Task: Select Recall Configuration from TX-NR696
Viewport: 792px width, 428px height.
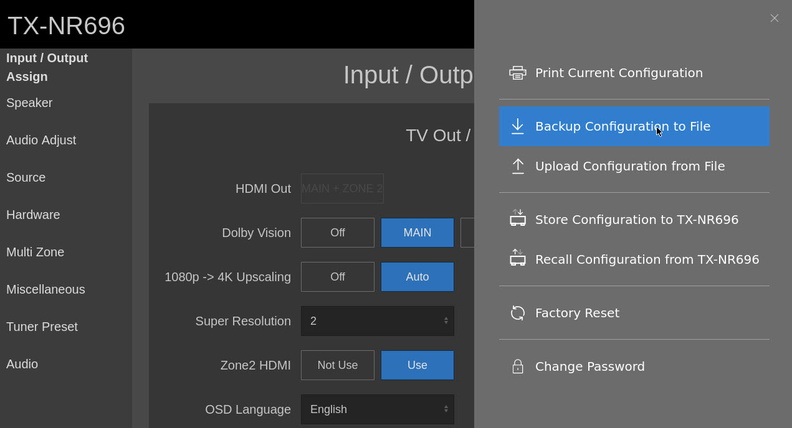Action: point(634,259)
